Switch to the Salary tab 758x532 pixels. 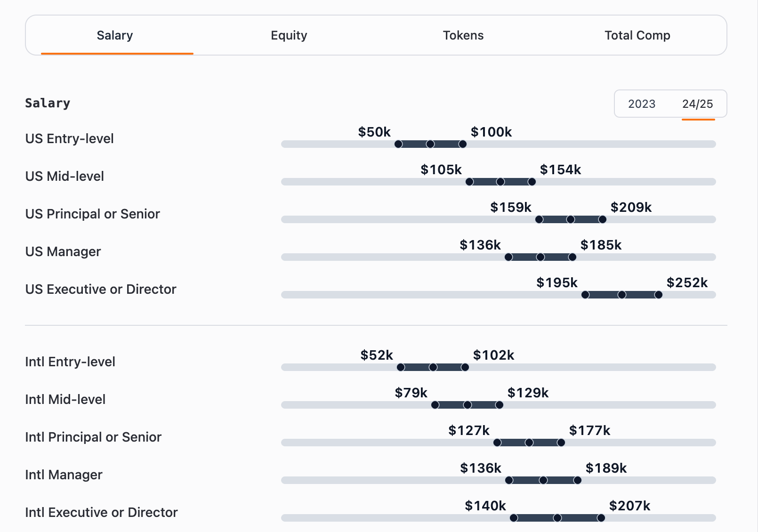pos(114,35)
